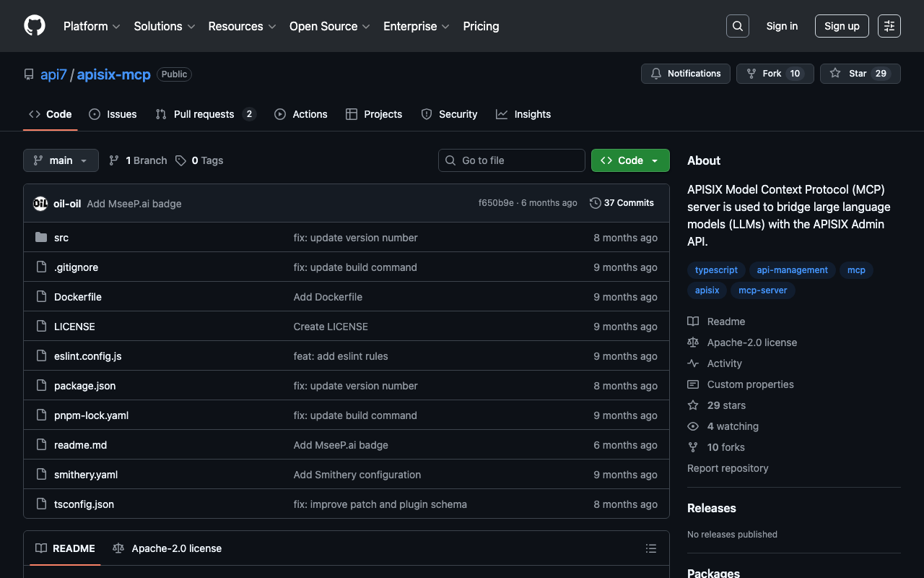Click the GitHub logo icon

tap(35, 26)
